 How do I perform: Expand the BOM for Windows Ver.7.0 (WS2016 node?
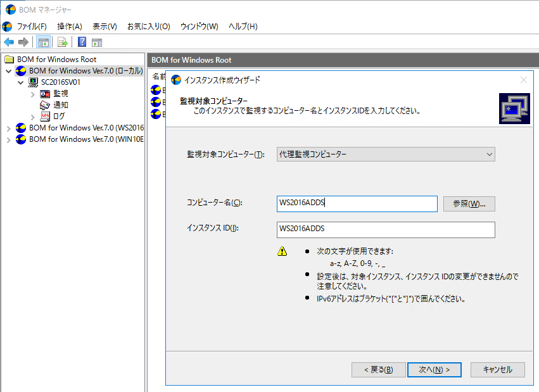coord(9,129)
